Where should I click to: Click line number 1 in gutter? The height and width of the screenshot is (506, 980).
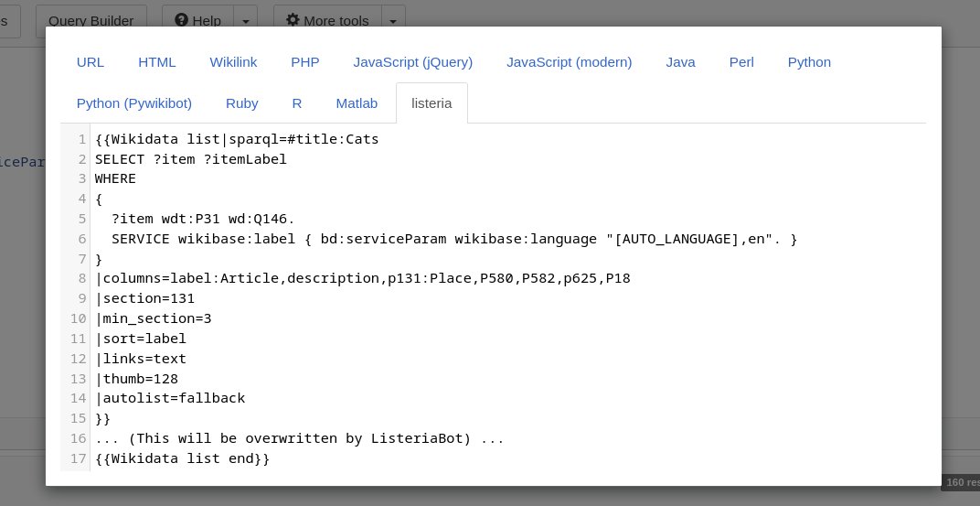(82, 139)
